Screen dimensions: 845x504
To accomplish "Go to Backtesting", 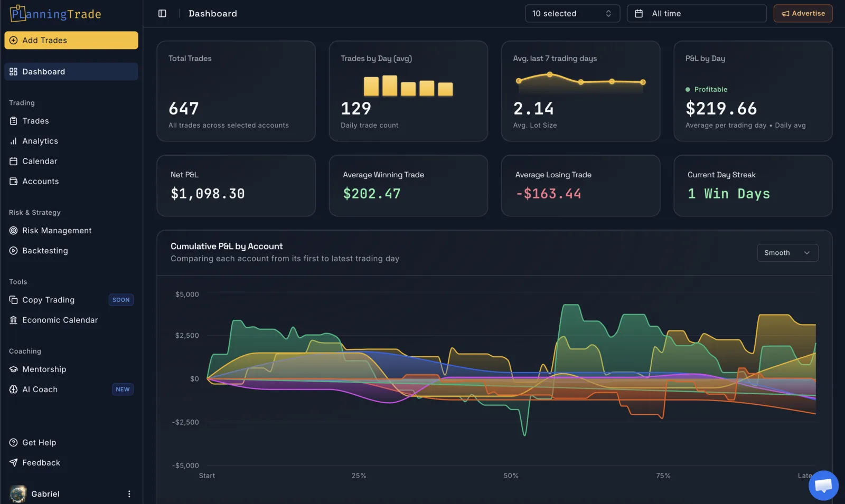I will point(71,251).
